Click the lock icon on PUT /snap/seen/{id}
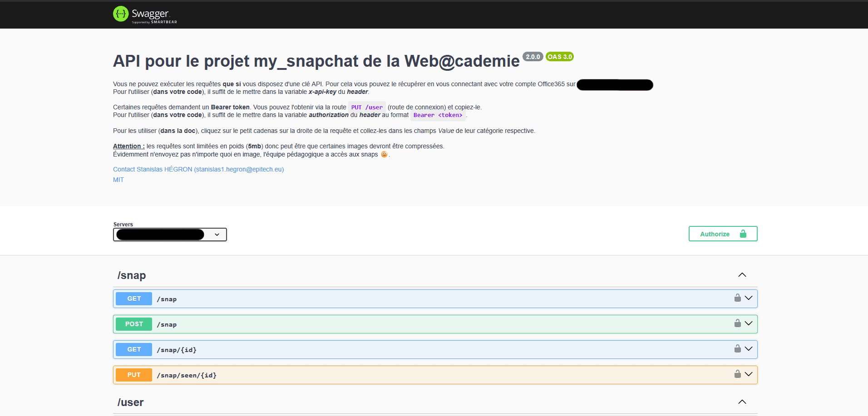868x416 pixels. point(737,374)
